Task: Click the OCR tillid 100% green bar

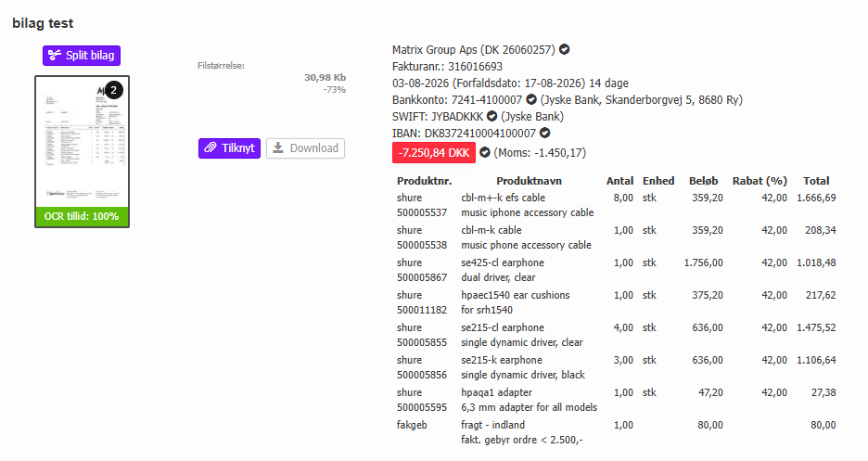Action: tap(82, 216)
